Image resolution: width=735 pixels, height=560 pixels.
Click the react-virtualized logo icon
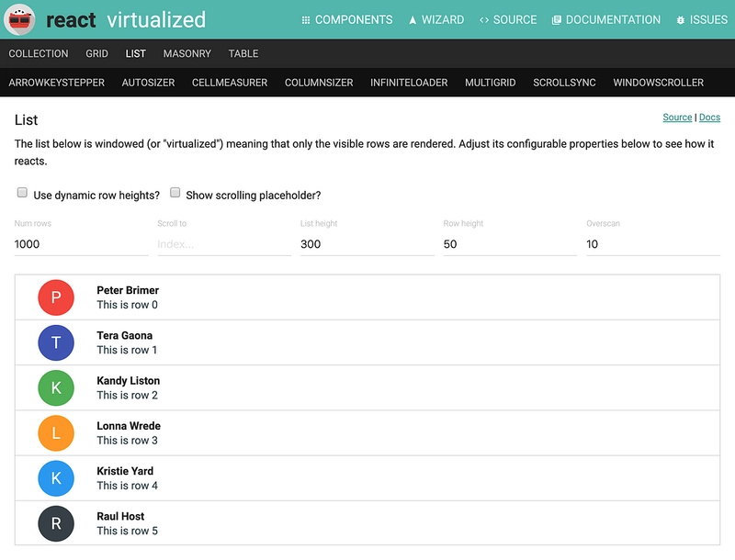(20, 19)
